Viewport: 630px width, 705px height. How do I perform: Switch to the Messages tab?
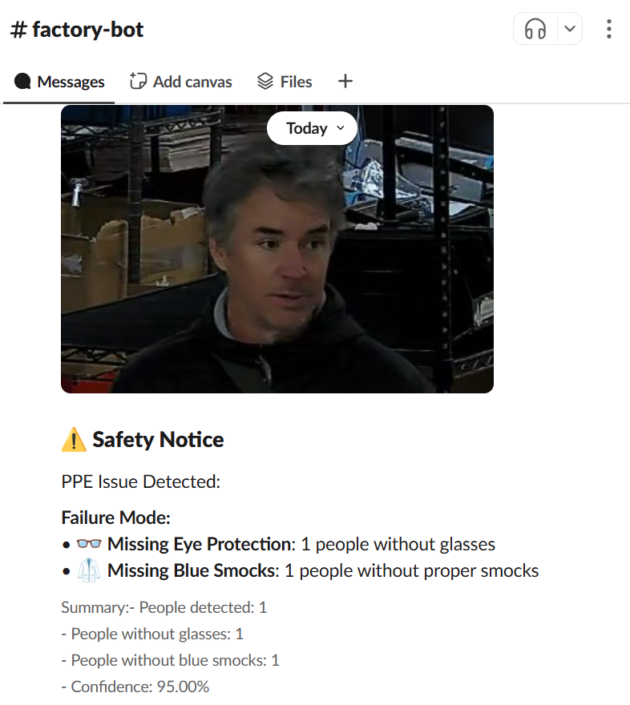(59, 82)
